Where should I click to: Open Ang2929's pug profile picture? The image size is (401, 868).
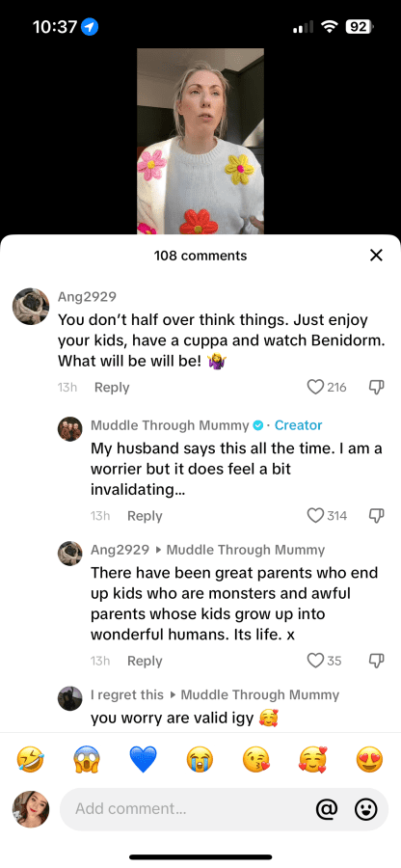[31, 306]
